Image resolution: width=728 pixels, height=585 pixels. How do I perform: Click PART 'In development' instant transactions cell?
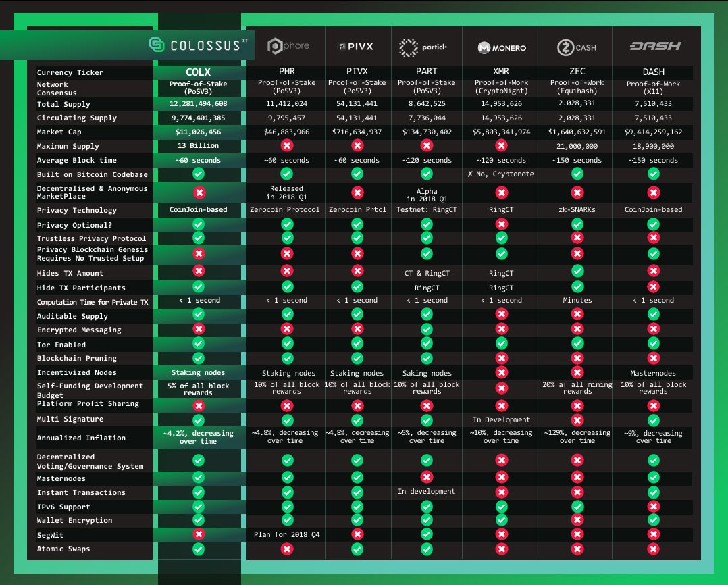[x=427, y=491]
